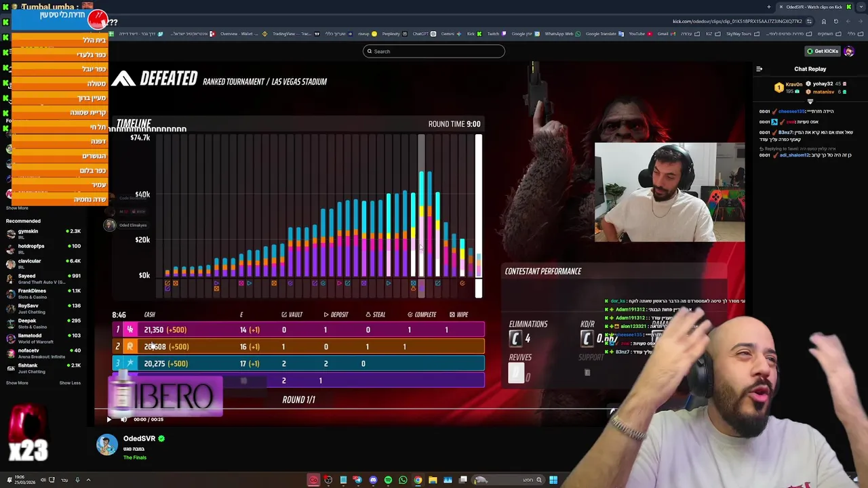Focus the Kick search field
The width and height of the screenshot is (868, 488).
434,52
